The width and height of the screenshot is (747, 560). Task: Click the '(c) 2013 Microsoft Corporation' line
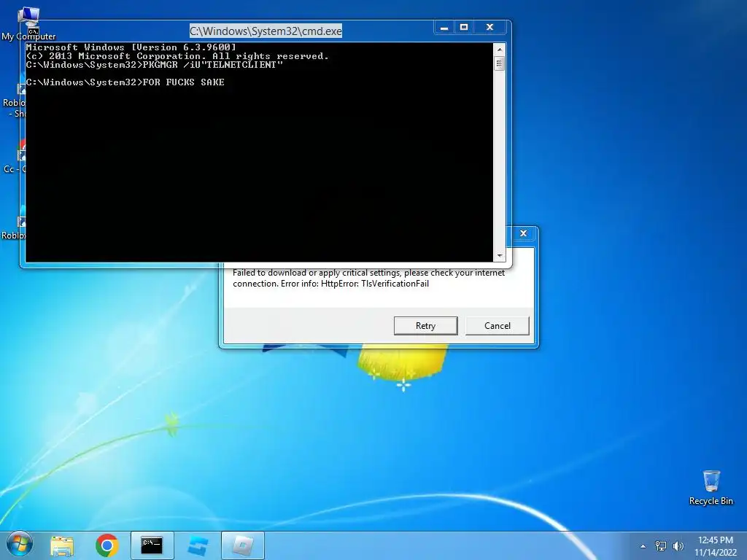tap(177, 56)
